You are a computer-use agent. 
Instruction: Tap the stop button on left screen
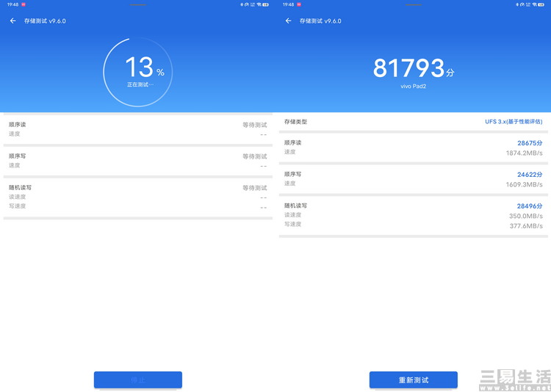[x=138, y=380]
